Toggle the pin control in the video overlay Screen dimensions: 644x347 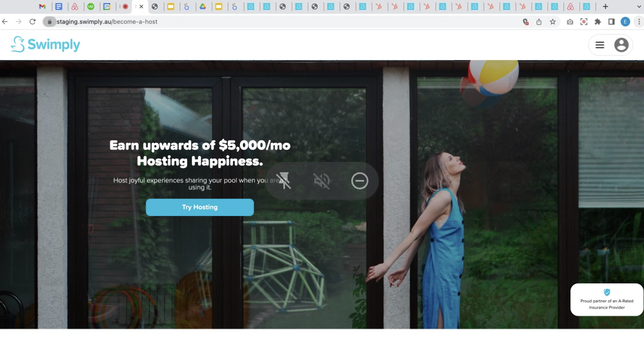[x=284, y=181]
